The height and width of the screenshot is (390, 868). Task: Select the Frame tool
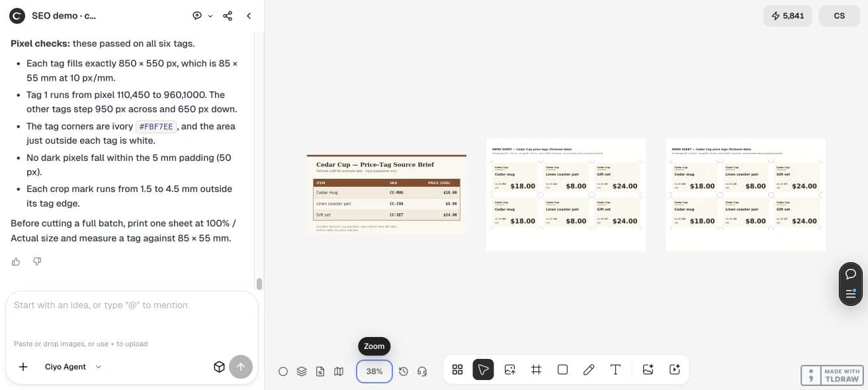pos(537,369)
